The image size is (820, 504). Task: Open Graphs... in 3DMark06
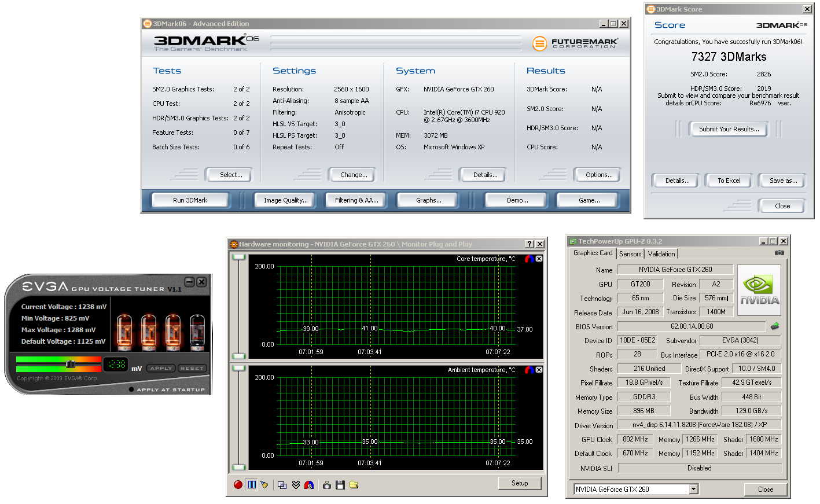pyautogui.click(x=428, y=200)
